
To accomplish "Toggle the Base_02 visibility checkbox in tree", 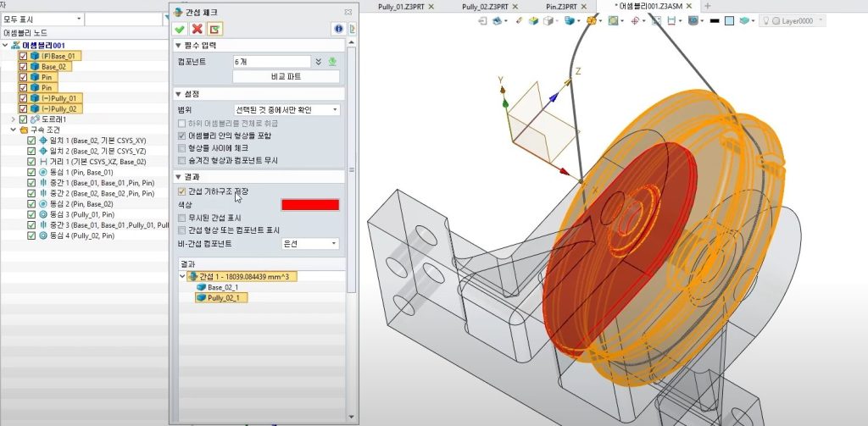I will (23, 66).
